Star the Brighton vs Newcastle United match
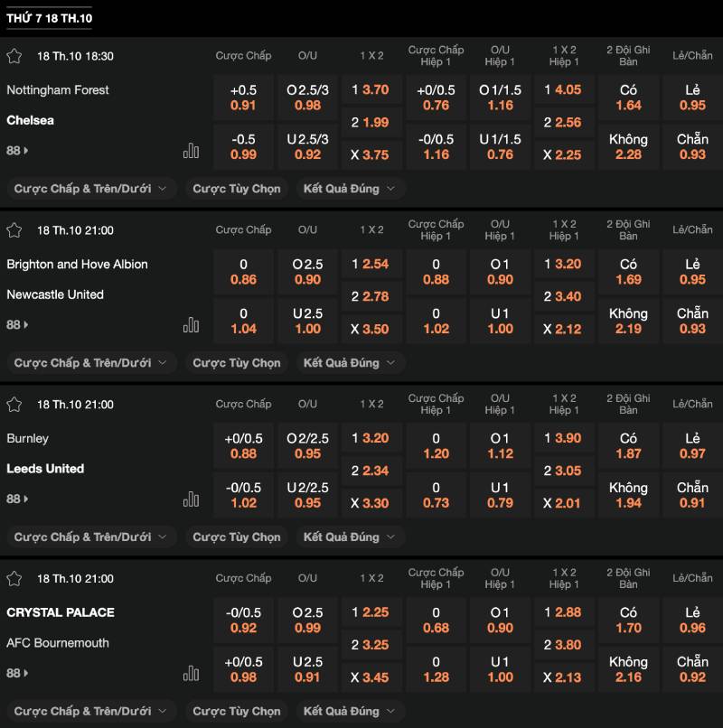 (14, 230)
